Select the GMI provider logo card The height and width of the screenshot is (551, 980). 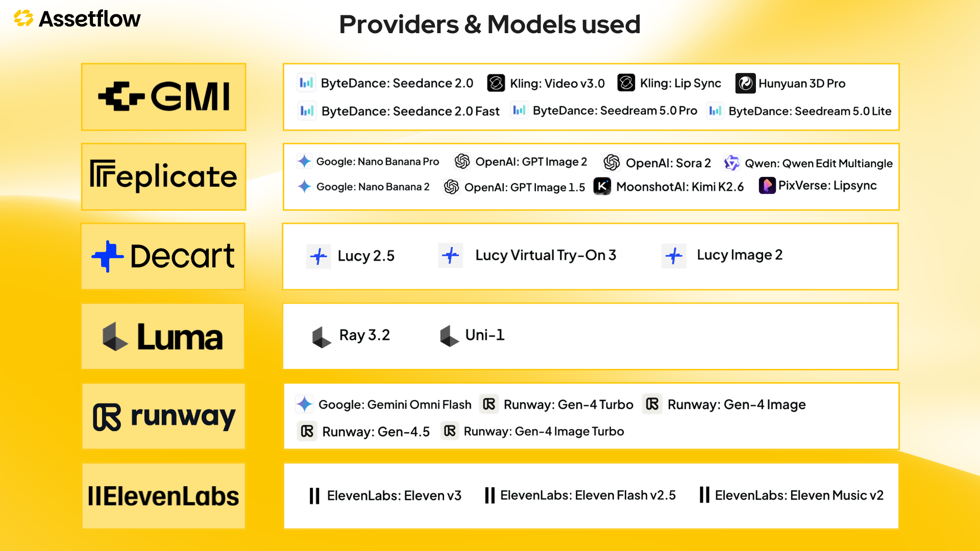pyautogui.click(x=163, y=97)
